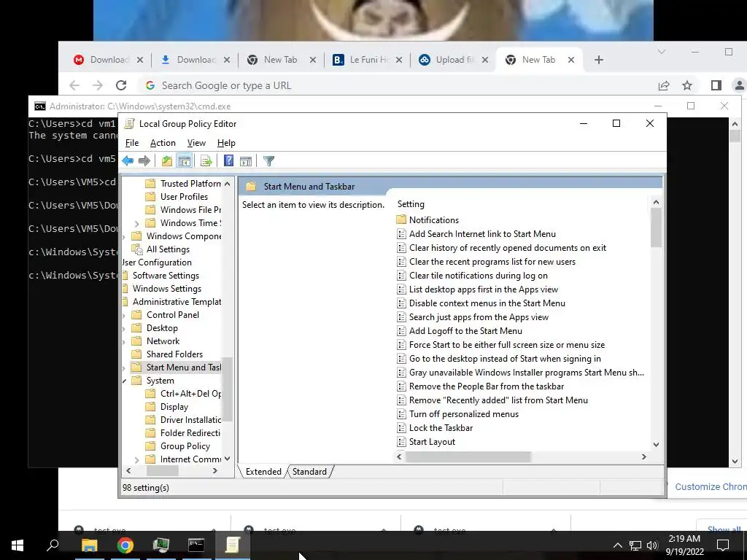Image resolution: width=747 pixels, height=560 pixels.
Task: Click settings list horizontal scrollbar thumb
Action: (x=468, y=456)
